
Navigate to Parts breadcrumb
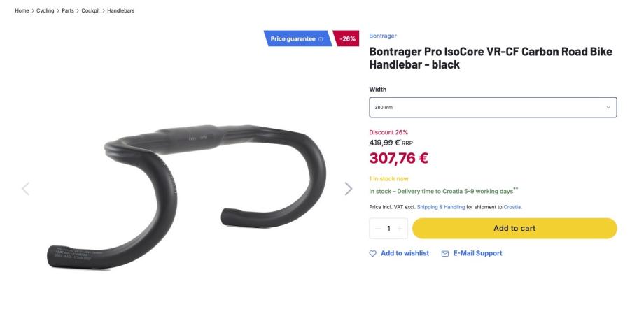click(68, 10)
